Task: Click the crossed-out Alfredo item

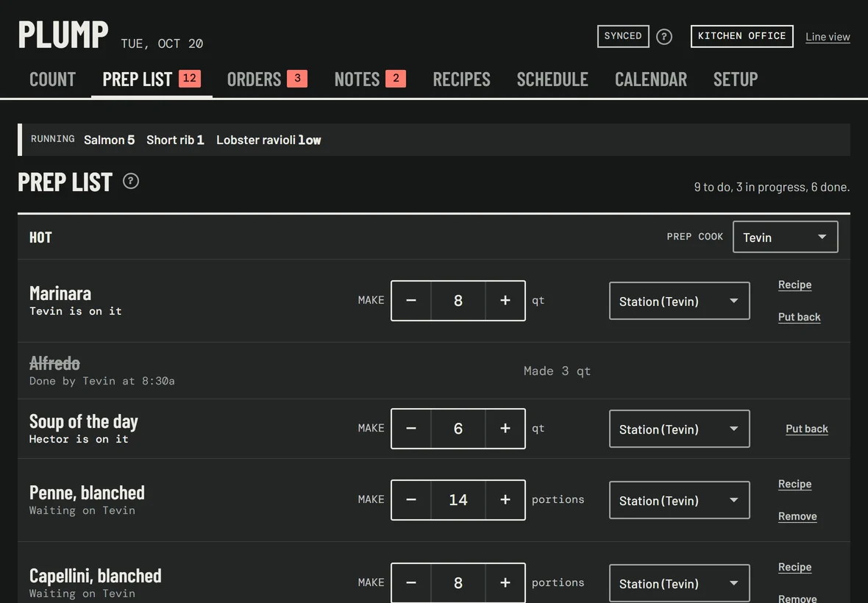Action: 55,363
